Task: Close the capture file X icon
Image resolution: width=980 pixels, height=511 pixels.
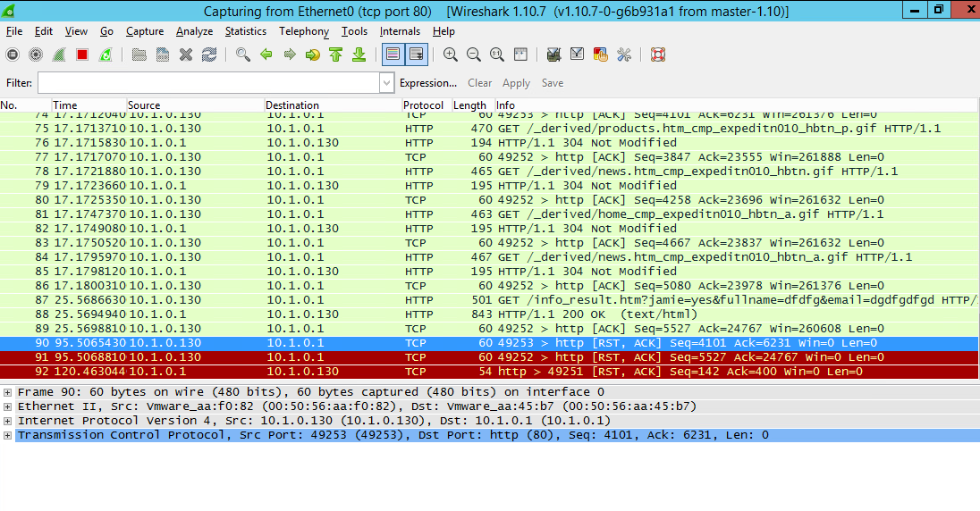Action: [x=186, y=55]
